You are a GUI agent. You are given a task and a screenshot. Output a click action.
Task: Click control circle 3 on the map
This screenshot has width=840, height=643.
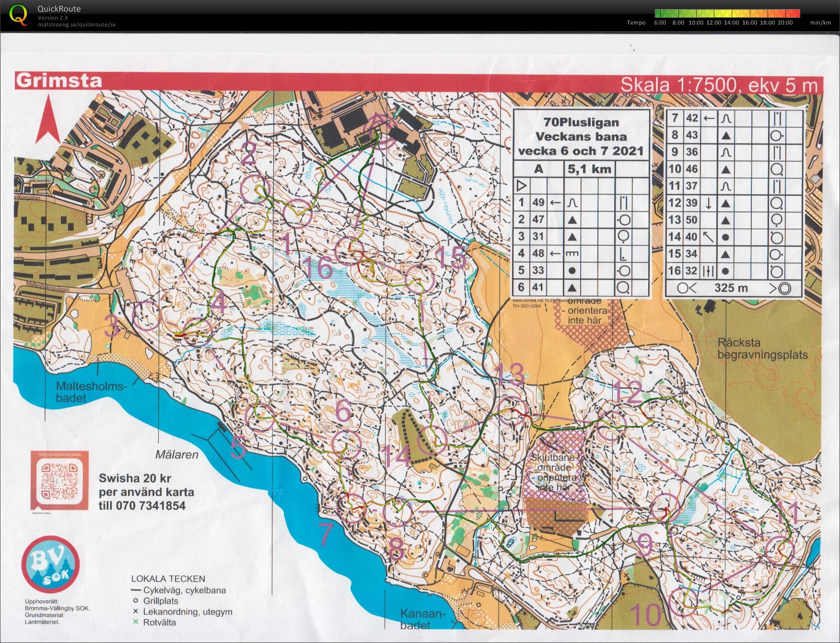(146, 316)
